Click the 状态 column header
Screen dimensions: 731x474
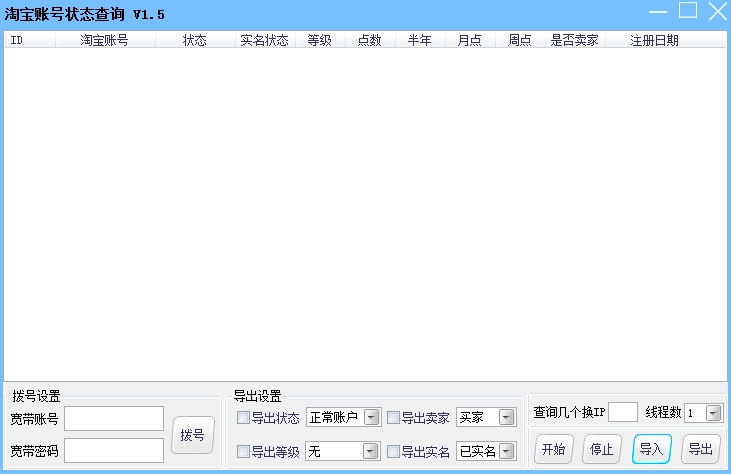(x=195, y=41)
